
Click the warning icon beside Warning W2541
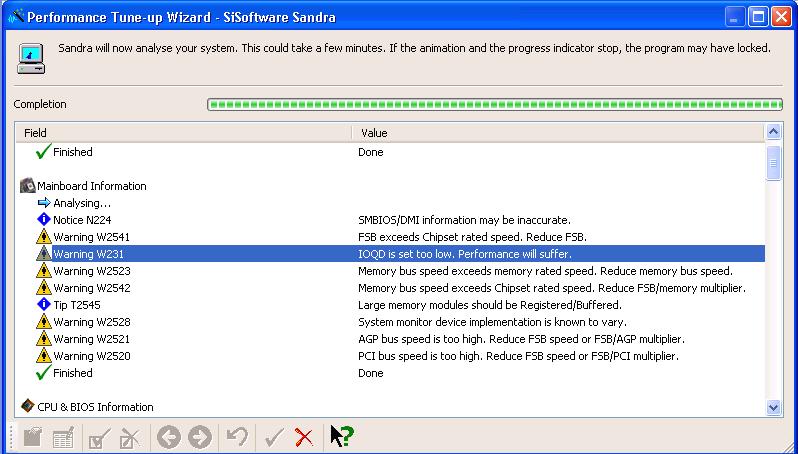point(44,237)
